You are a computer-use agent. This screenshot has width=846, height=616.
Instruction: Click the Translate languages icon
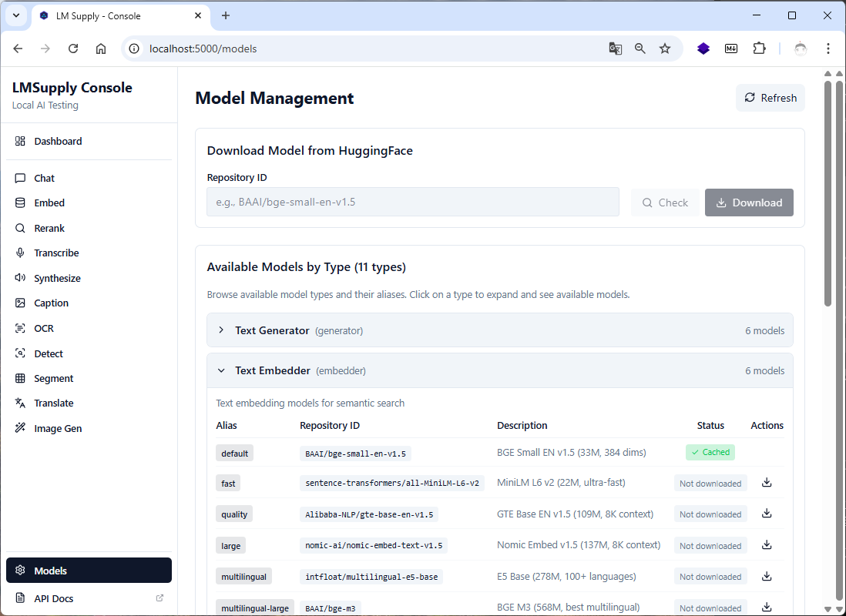pyautogui.click(x=20, y=403)
